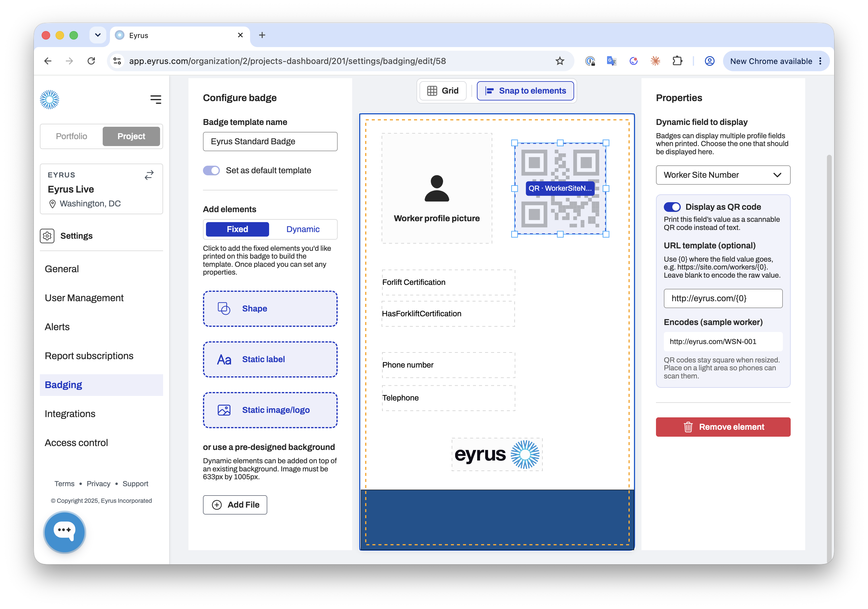The height and width of the screenshot is (609, 868).
Task: Go back in browser history
Action: tap(48, 61)
